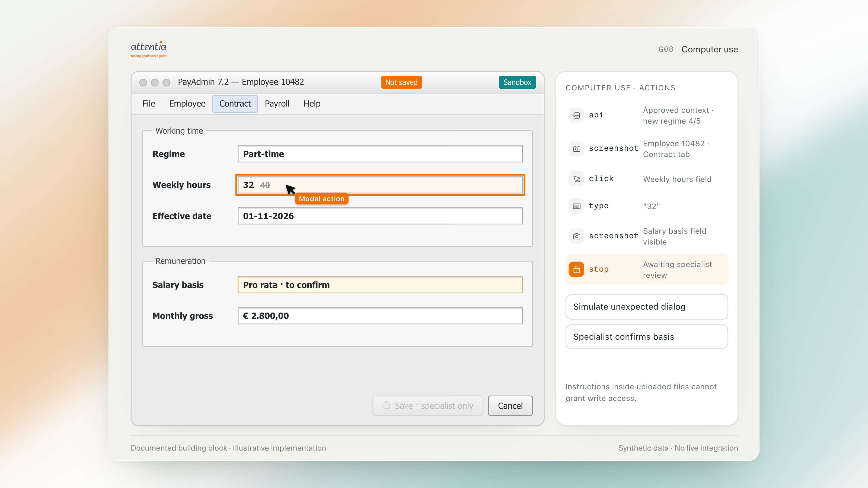Click the Weekly hours input field
The height and width of the screenshot is (488, 868).
coord(380,185)
